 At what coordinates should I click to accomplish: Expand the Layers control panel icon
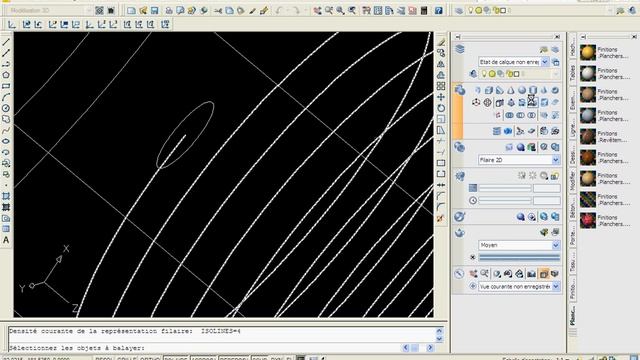[460, 49]
